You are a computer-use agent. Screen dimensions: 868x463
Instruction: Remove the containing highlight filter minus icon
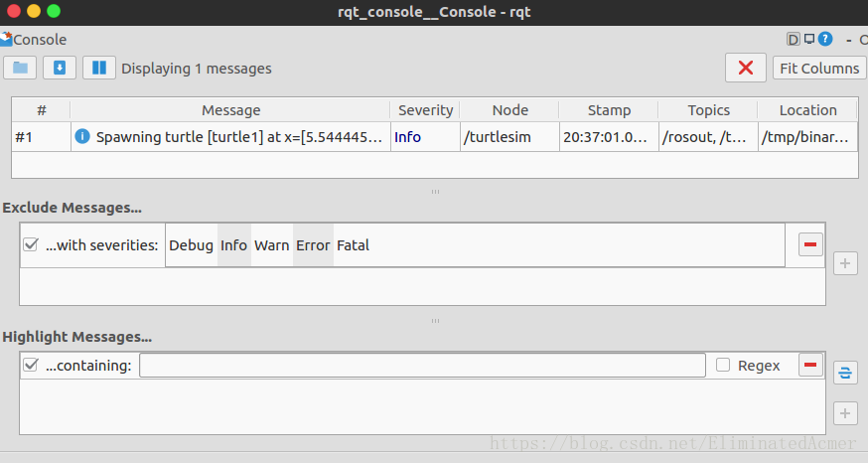[x=810, y=365]
